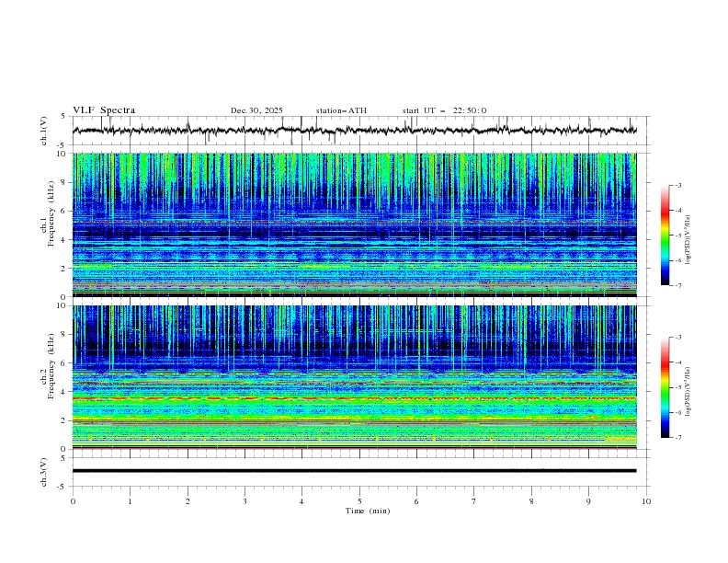Click the time axis tick label '8'

click(531, 501)
